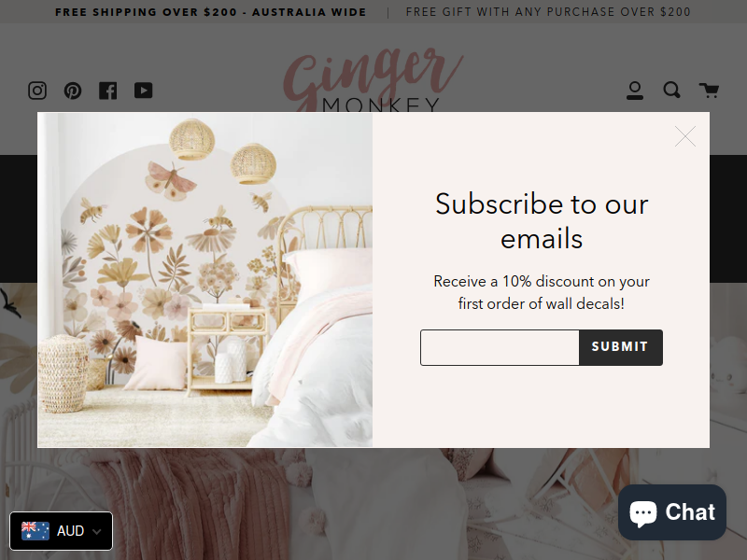This screenshot has width=747, height=560.
Task: Click the 10% discount description text
Action: [542, 292]
